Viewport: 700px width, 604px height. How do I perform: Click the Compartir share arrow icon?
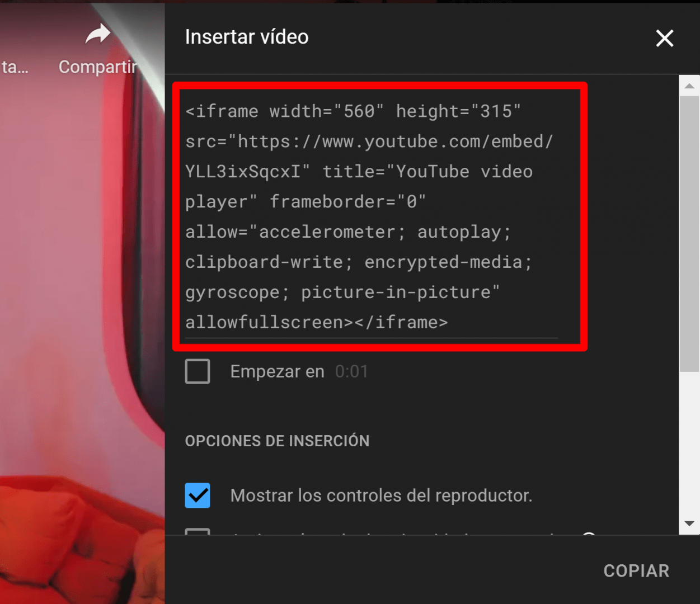pos(98,35)
